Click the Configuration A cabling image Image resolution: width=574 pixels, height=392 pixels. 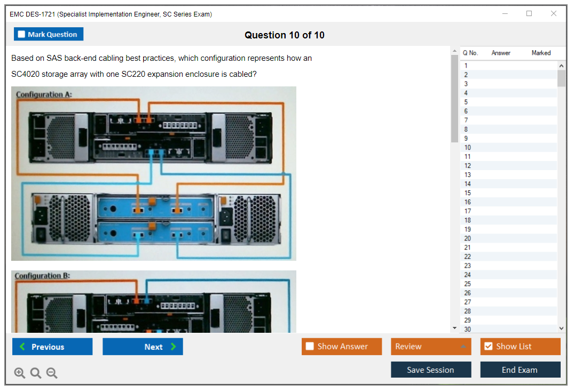click(154, 173)
